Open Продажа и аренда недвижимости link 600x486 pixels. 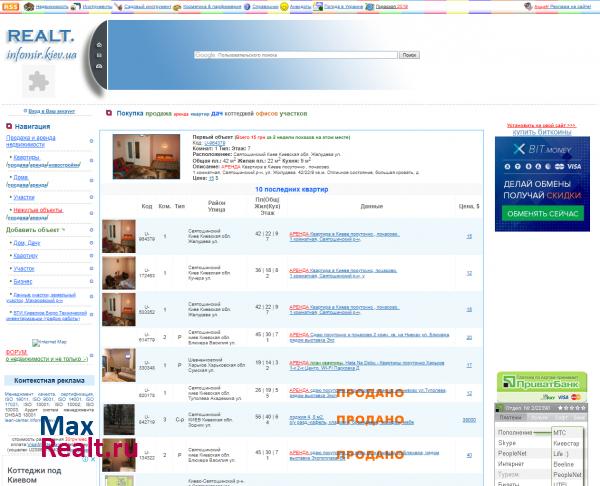pyautogui.click(x=31, y=141)
